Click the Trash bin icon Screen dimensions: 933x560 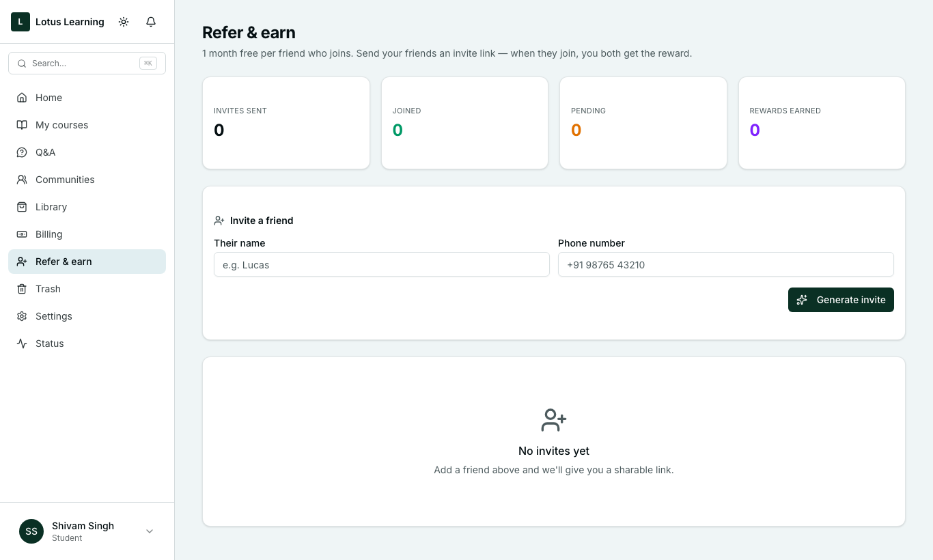click(x=22, y=289)
